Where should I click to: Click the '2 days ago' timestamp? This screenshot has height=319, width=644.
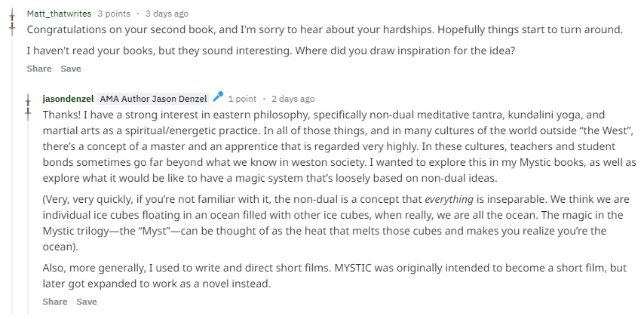coord(293,99)
